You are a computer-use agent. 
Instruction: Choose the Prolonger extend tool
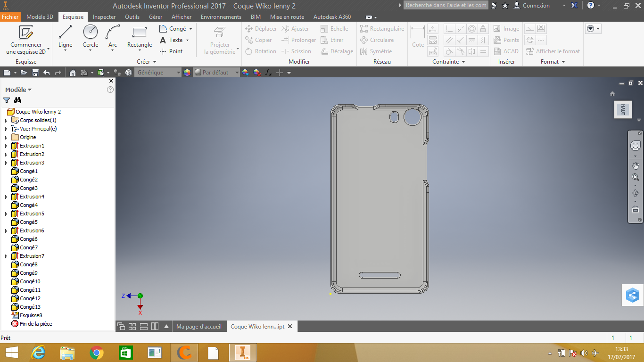(298, 40)
